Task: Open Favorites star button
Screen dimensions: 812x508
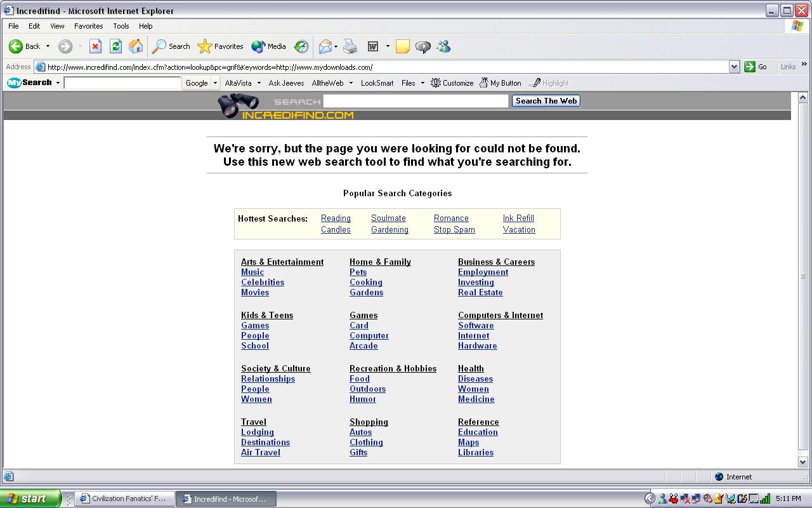Action: 221,46
